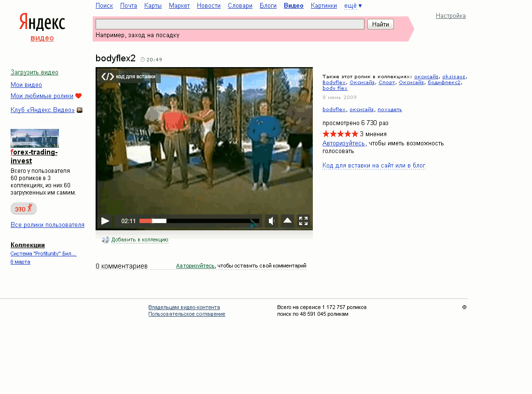The height and width of the screenshot is (394, 532).
Task: Click the clock icon beside 20:49
Action: [142, 60]
